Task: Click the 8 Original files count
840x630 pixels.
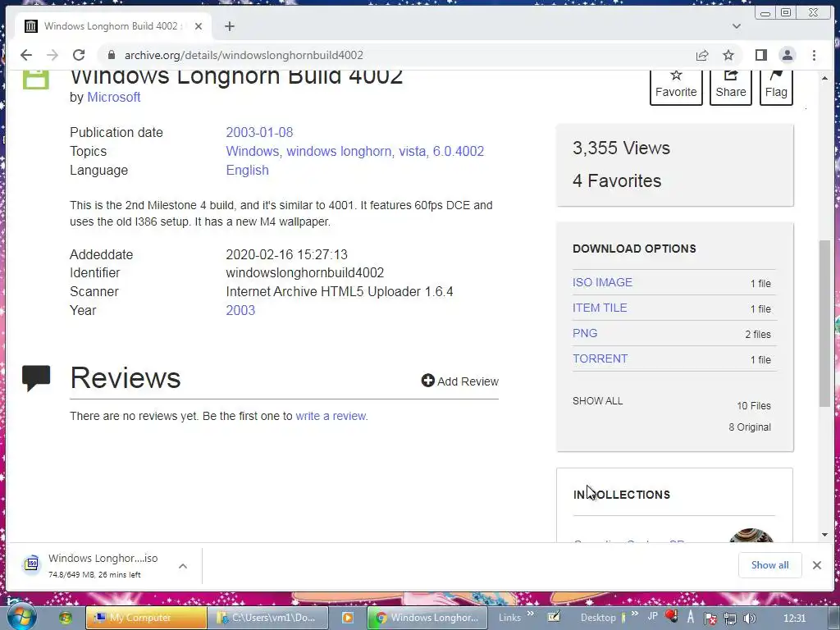Action: tap(750, 427)
